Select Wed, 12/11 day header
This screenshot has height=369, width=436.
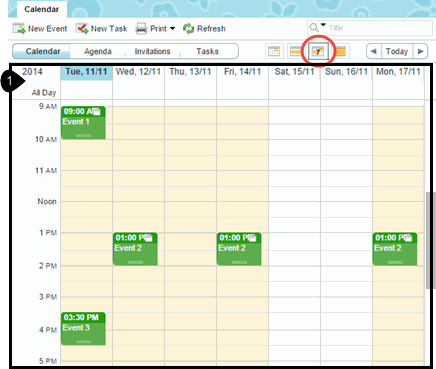pos(138,72)
